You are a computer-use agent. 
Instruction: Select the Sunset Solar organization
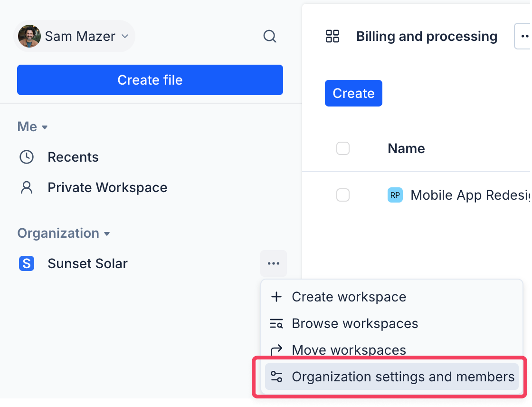[x=87, y=263]
